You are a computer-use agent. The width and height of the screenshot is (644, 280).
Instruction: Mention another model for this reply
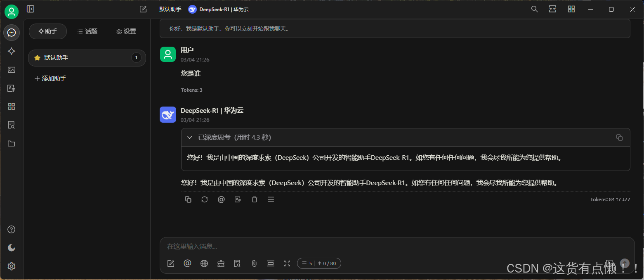[x=221, y=199]
